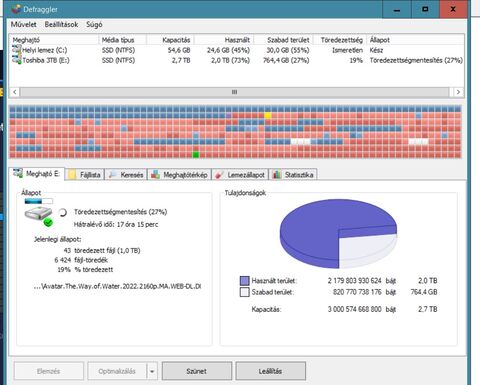
Task: Click the Defraggler app icon in title bar
Action: (16, 9)
